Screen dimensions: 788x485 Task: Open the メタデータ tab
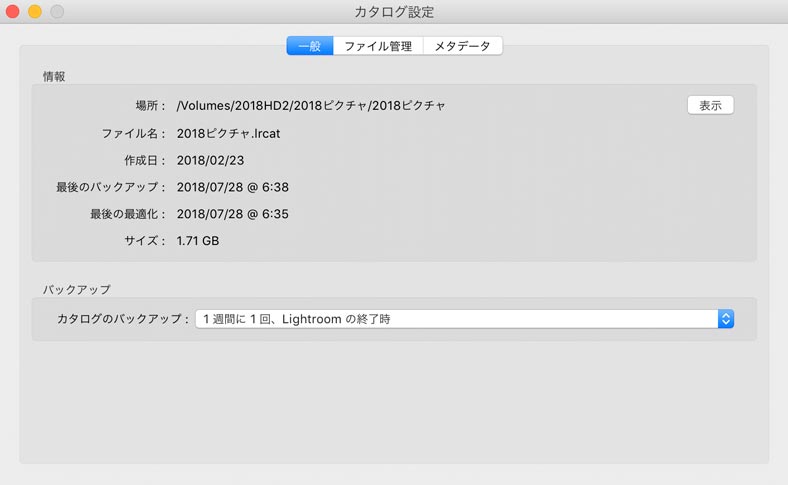pyautogui.click(x=462, y=46)
